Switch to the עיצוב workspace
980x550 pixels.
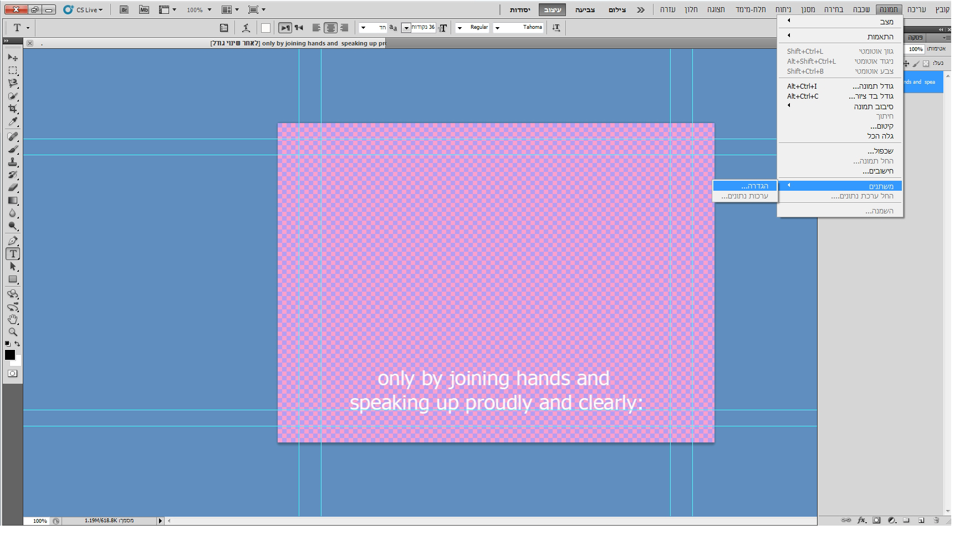pyautogui.click(x=552, y=10)
